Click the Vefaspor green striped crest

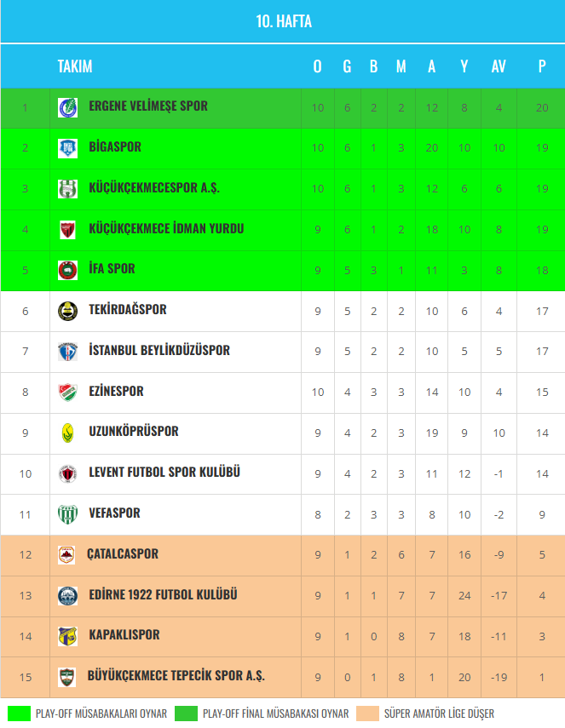pos(67,514)
